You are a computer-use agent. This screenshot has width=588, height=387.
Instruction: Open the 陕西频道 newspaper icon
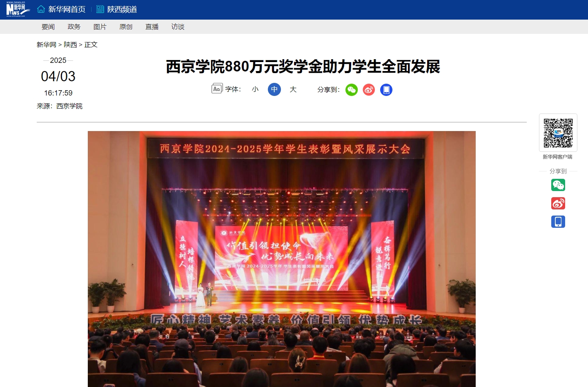100,9
